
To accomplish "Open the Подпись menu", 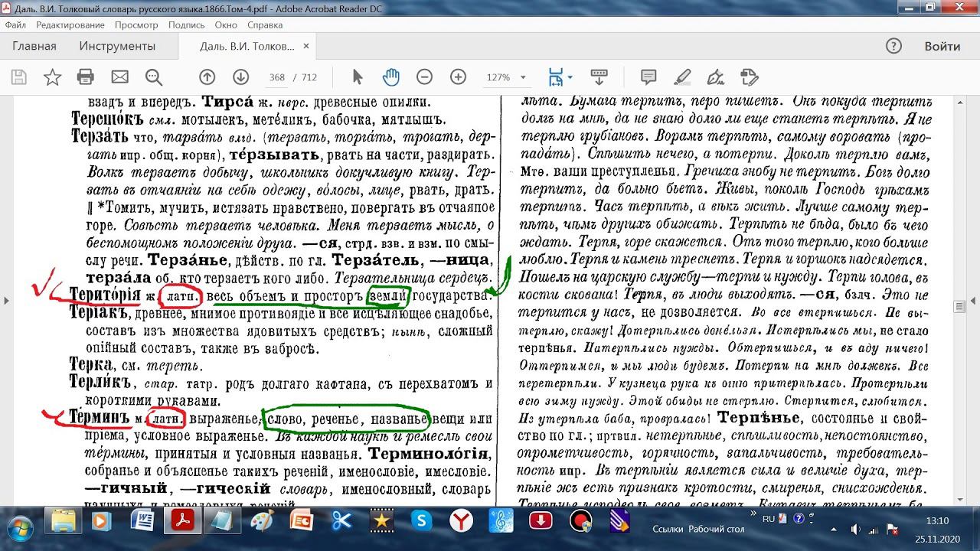I will click(x=186, y=24).
